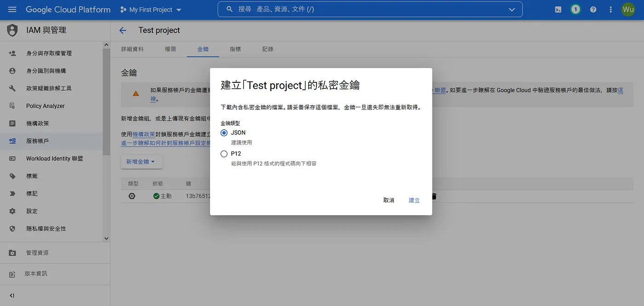
Task: Follow the 機構政策 hyperlink
Action: (x=144, y=134)
